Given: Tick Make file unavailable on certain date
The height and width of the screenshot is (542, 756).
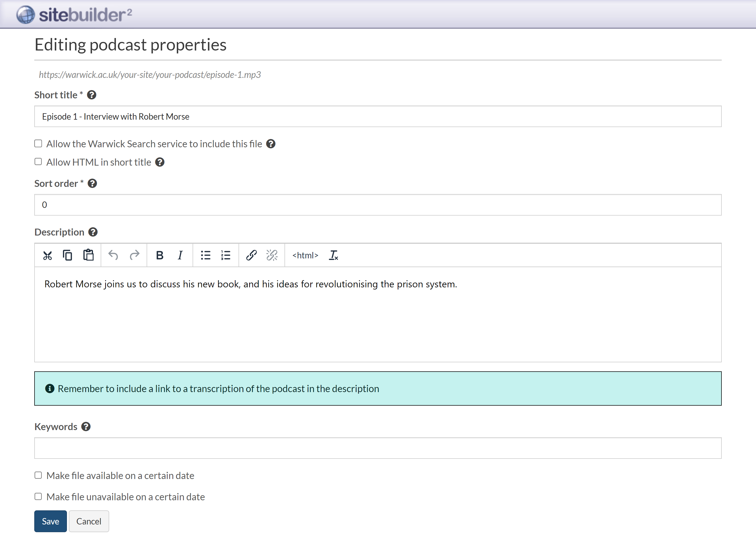Looking at the screenshot, I should (x=38, y=497).
